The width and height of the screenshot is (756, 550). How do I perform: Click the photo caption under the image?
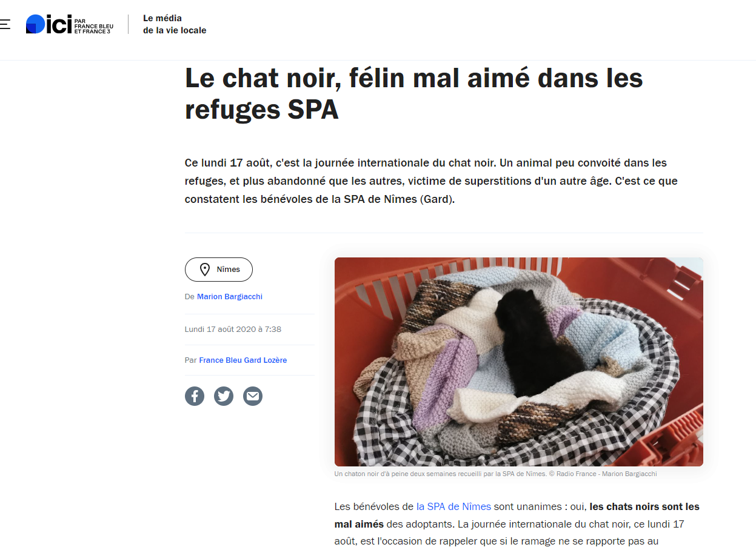tap(496, 474)
